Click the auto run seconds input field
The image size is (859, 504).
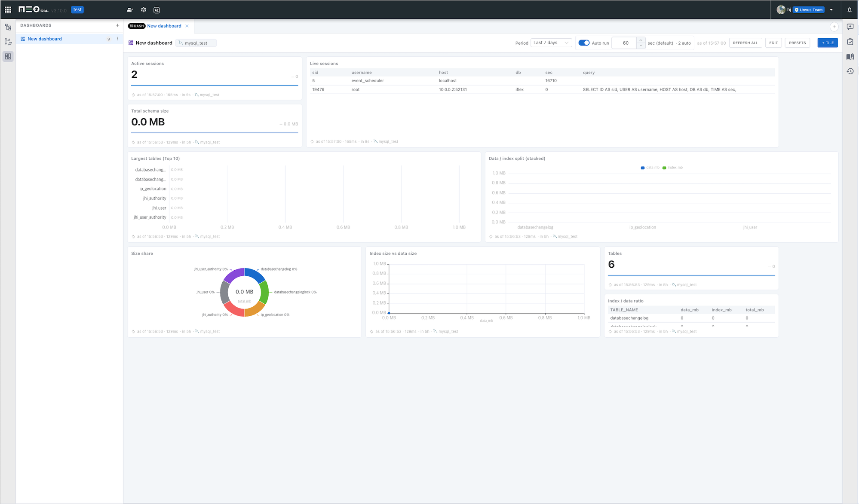click(624, 43)
